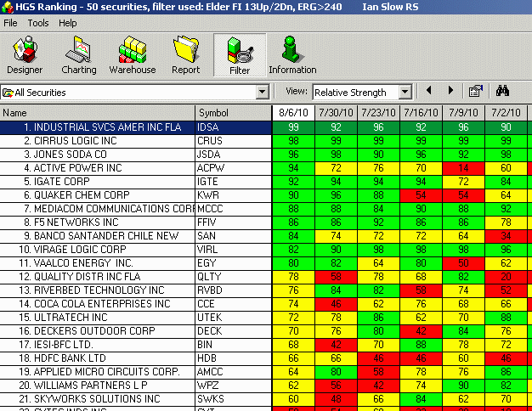
Task: Expand the All Securities dropdown arrow
Action: [262, 92]
